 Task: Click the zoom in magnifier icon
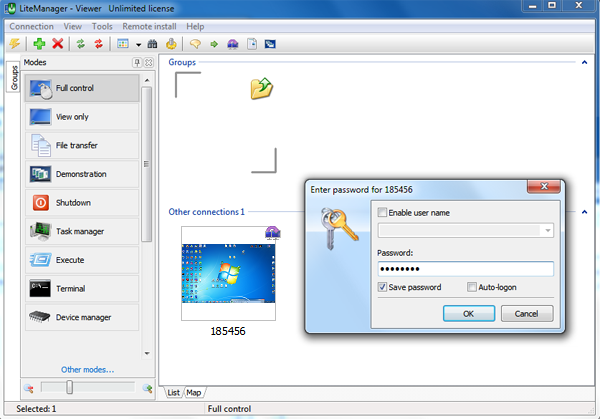click(x=147, y=388)
